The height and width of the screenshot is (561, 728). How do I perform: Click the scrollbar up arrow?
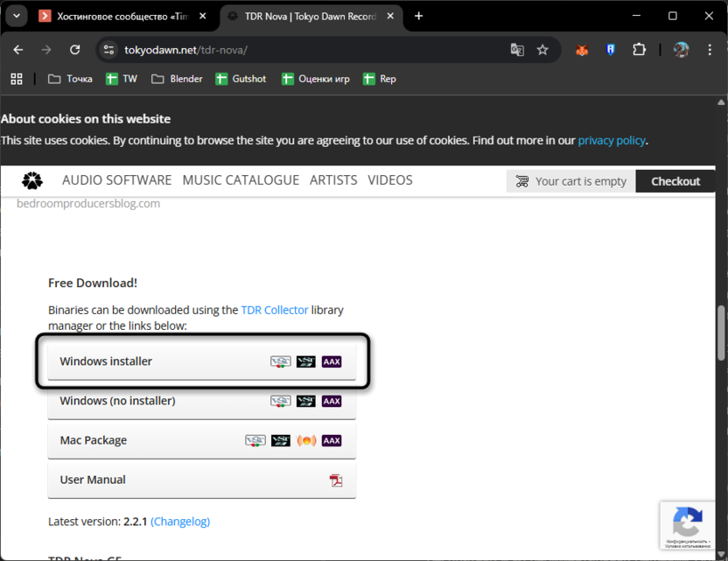[721, 102]
